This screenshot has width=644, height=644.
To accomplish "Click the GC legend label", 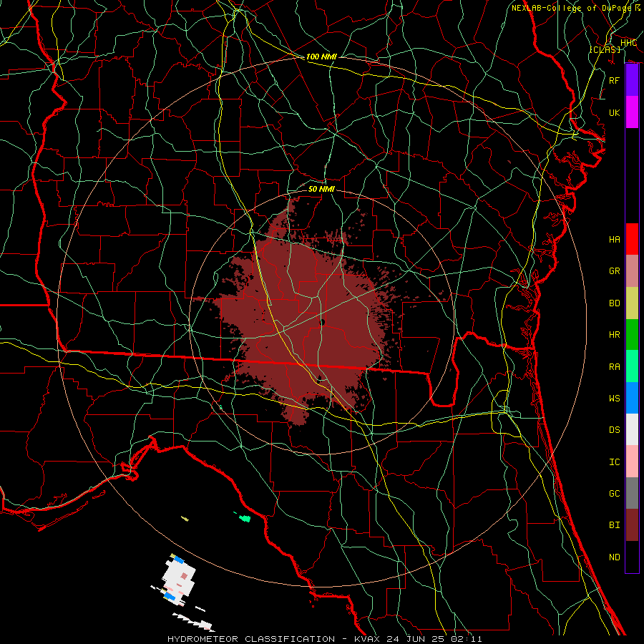I will point(615,493).
